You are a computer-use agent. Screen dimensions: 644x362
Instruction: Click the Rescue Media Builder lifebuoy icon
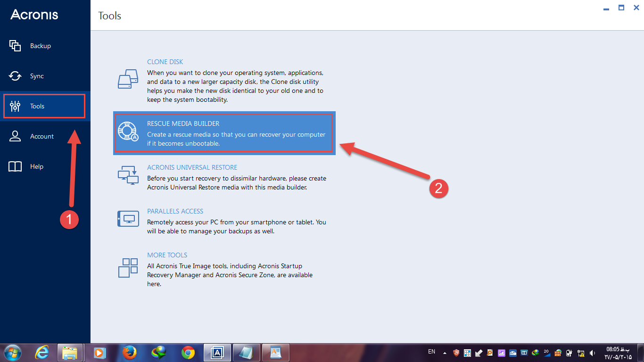click(128, 132)
